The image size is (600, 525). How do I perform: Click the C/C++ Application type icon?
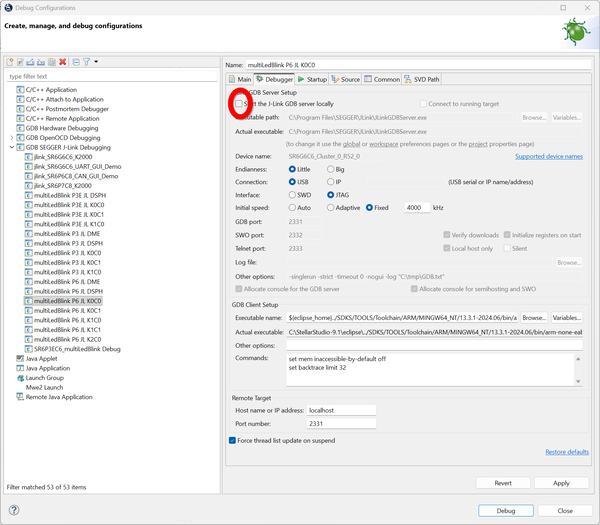pos(20,90)
